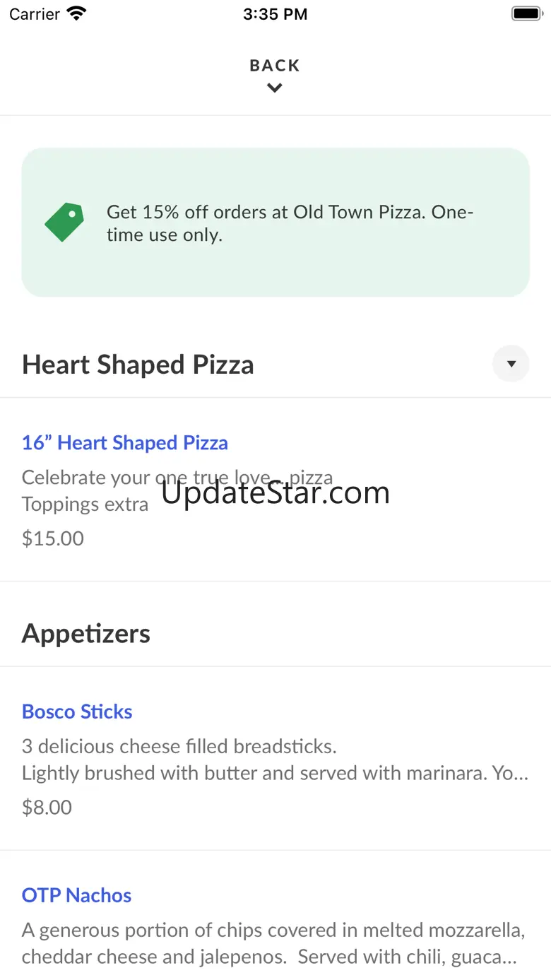Click the UpdateStar.com watermark text
Screen dimensions: 551x980
click(x=275, y=492)
